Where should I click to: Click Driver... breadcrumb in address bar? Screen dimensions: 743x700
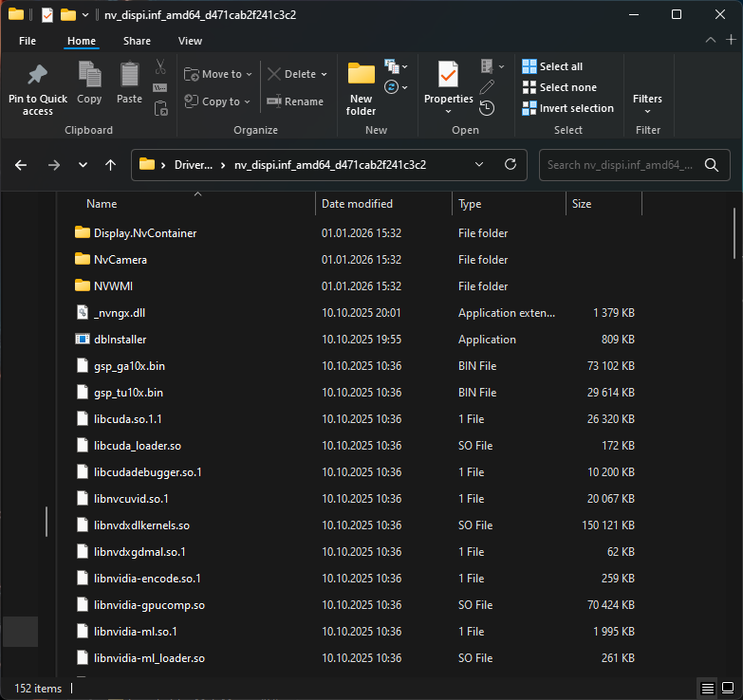194,165
